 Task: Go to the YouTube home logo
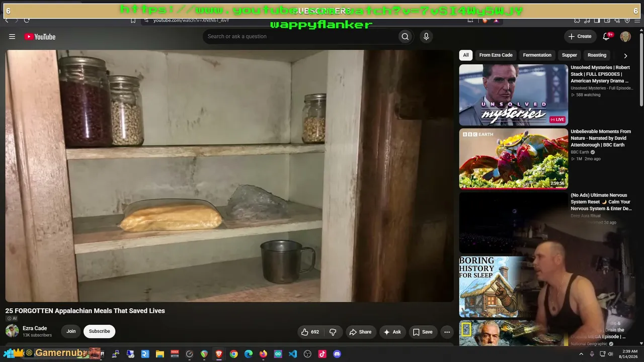point(40,37)
